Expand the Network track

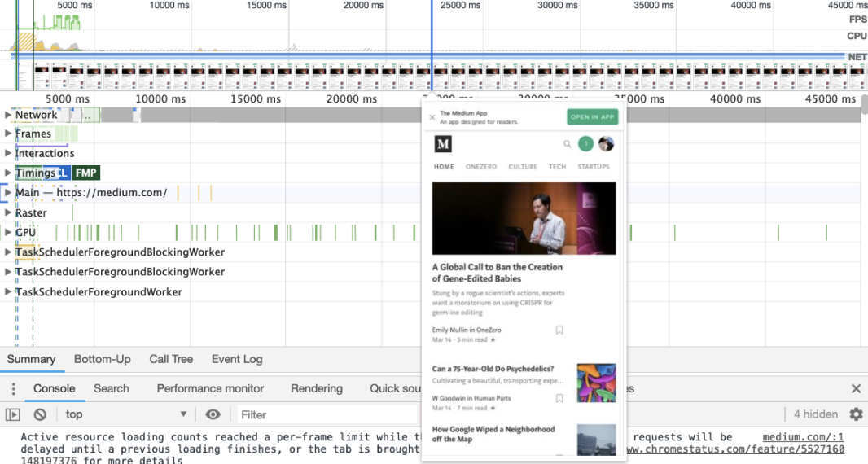click(8, 115)
